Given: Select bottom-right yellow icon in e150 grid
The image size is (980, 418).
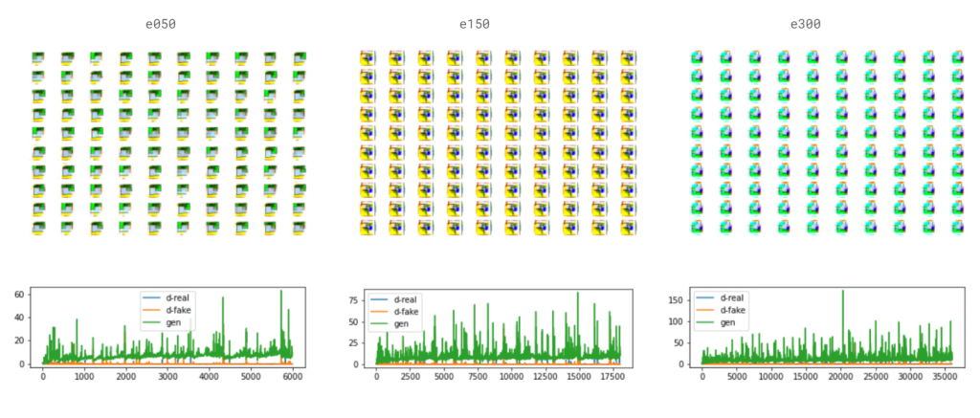Looking at the screenshot, I should [627, 228].
